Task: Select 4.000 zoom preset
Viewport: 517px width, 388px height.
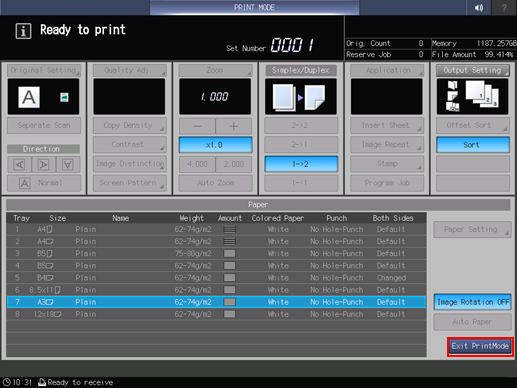Action: 197,164
